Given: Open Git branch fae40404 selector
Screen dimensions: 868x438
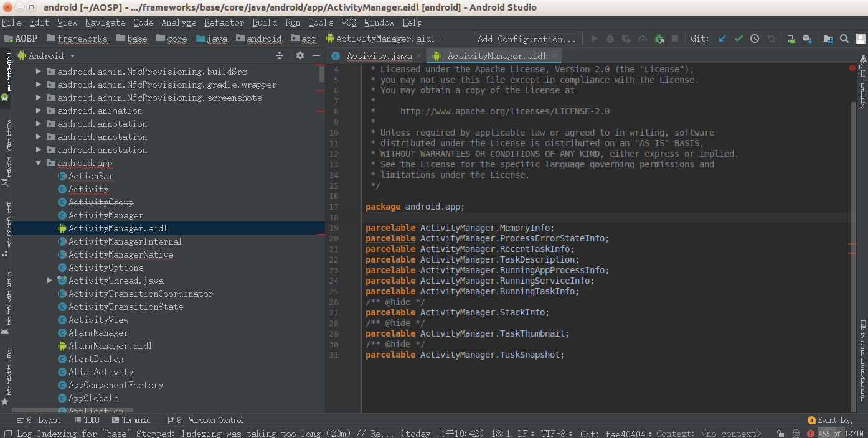Looking at the screenshot, I should click(x=617, y=433).
